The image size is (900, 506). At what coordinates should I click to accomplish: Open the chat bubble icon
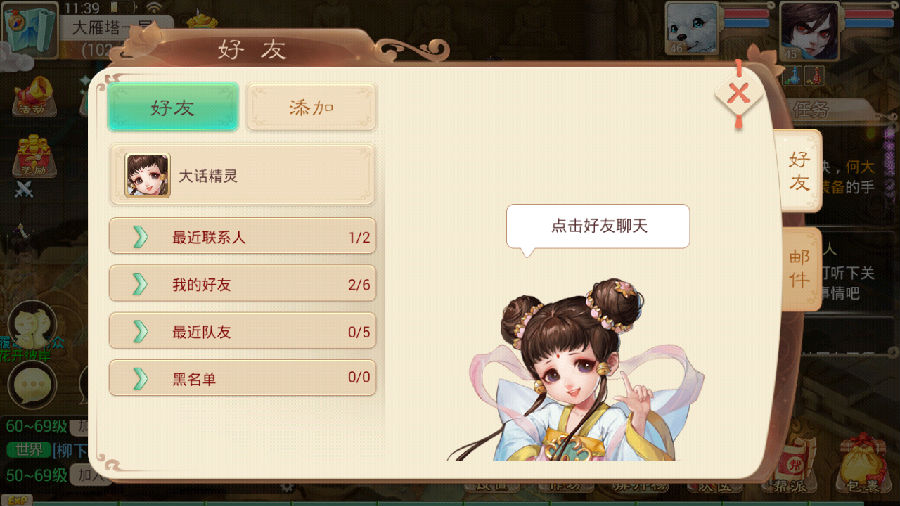(32, 384)
